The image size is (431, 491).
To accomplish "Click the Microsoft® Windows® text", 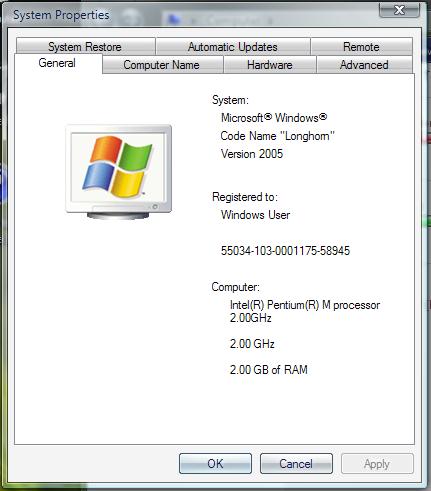I will pos(274,118).
